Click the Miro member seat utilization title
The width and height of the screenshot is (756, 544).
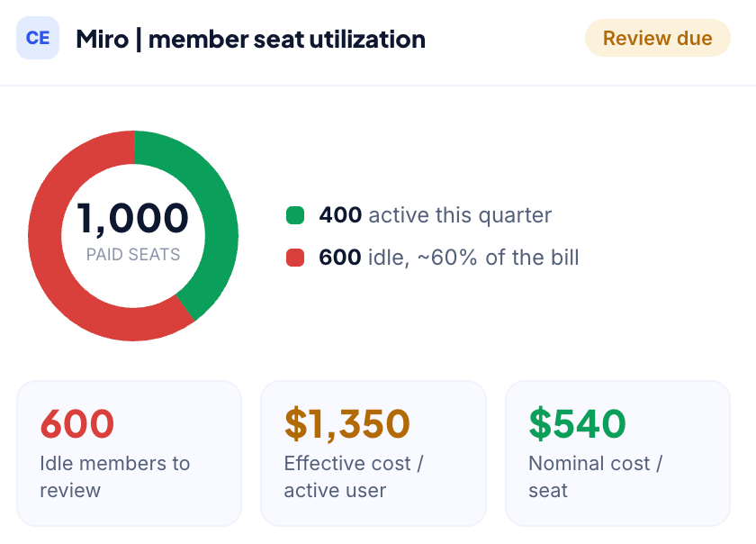click(x=251, y=39)
